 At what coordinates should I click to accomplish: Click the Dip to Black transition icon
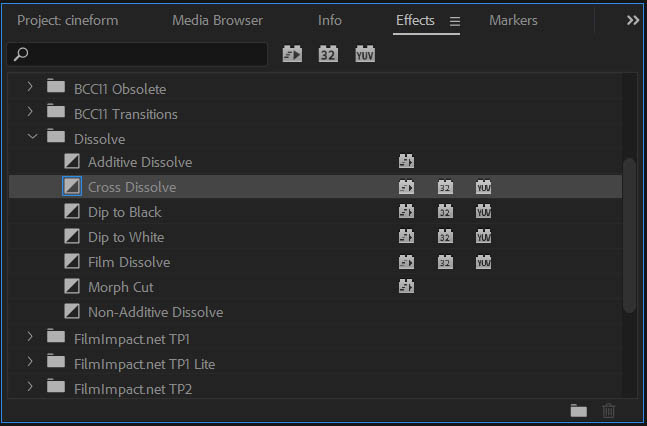pos(72,211)
